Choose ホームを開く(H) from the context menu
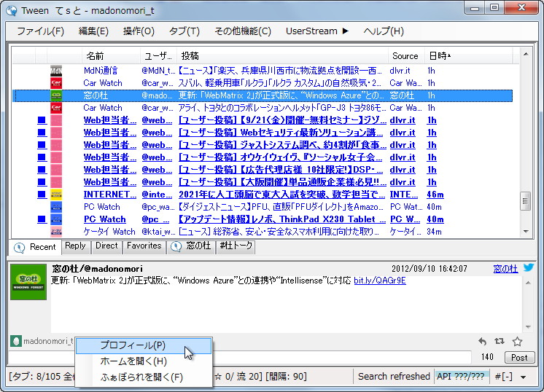Viewport: 544px width, 392px height. click(143, 361)
